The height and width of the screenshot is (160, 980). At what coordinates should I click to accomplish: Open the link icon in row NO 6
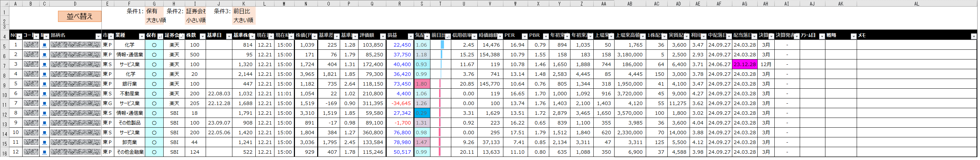pos(44,94)
